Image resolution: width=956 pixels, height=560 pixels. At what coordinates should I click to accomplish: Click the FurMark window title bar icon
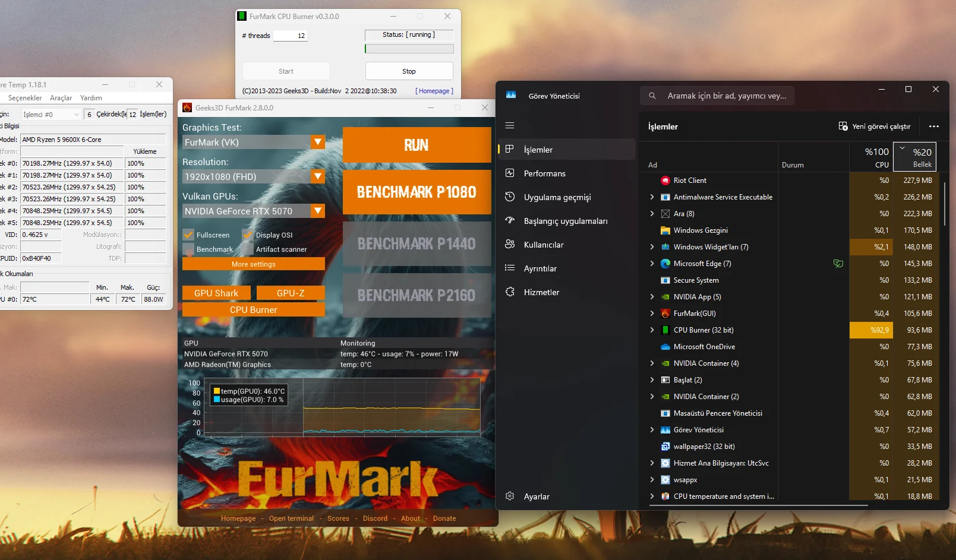(x=187, y=107)
